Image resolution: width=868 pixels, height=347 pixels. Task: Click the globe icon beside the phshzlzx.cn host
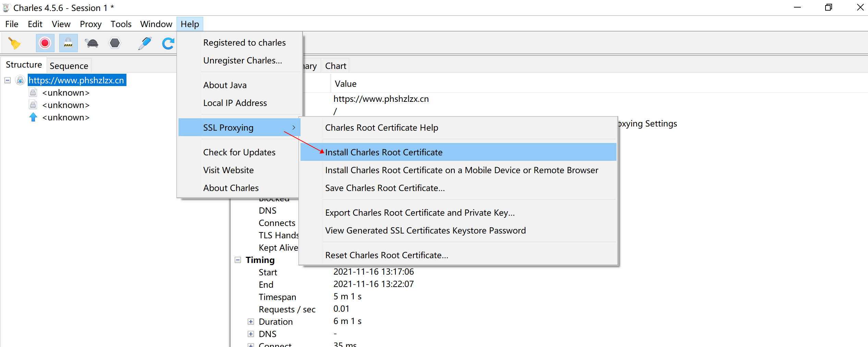click(20, 80)
